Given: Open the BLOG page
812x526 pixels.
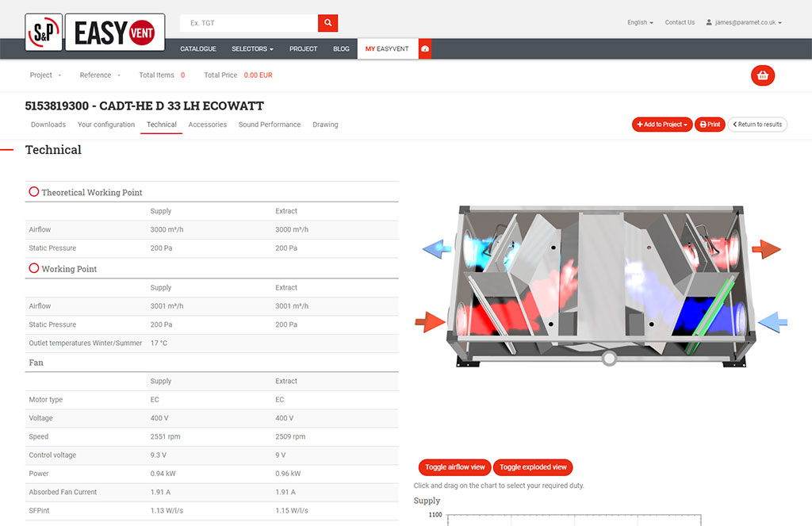Looking at the screenshot, I should [x=341, y=48].
